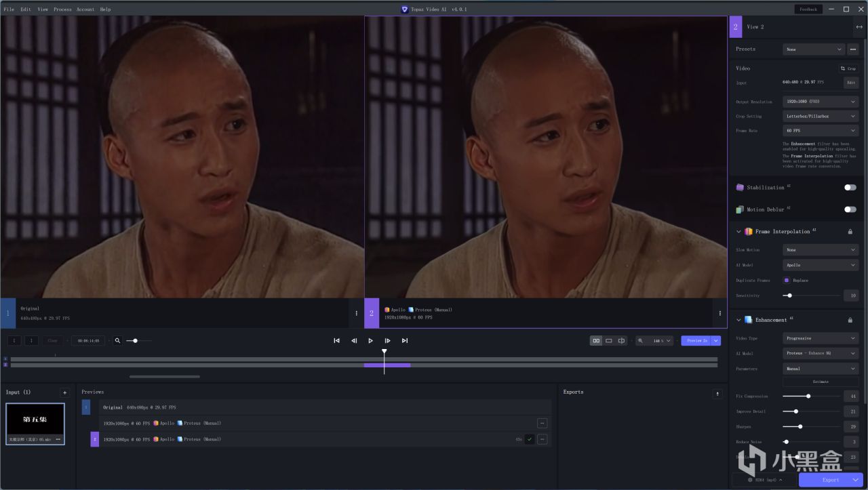Click the Topaz Video AI logo

point(405,9)
